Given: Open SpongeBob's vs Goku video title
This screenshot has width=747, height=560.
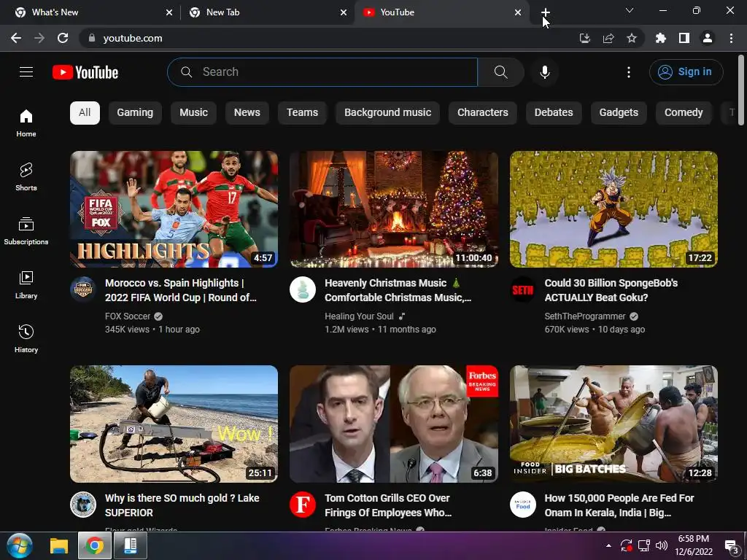Looking at the screenshot, I should (x=611, y=290).
